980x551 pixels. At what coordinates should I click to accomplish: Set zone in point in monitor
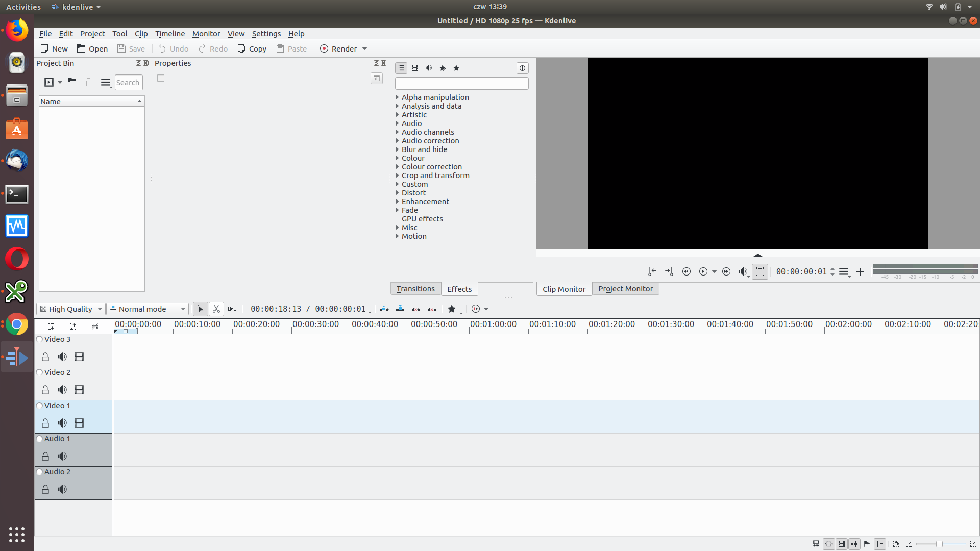(652, 271)
